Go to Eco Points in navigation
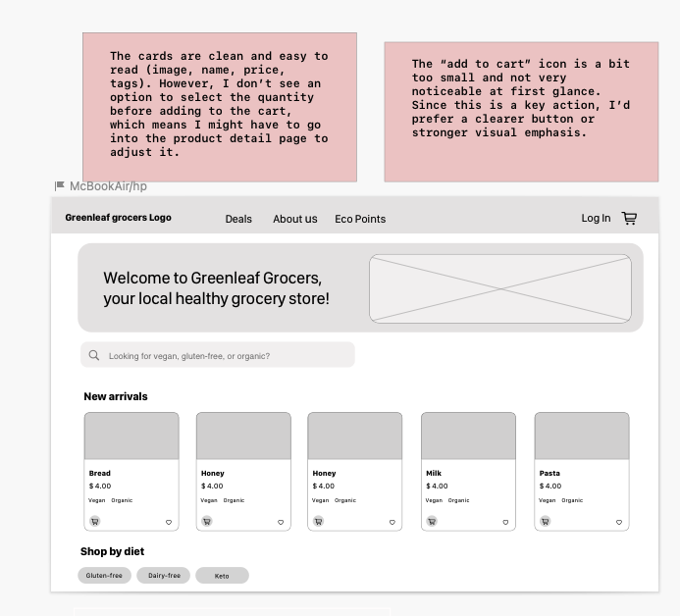680x616 pixels. pos(360,219)
